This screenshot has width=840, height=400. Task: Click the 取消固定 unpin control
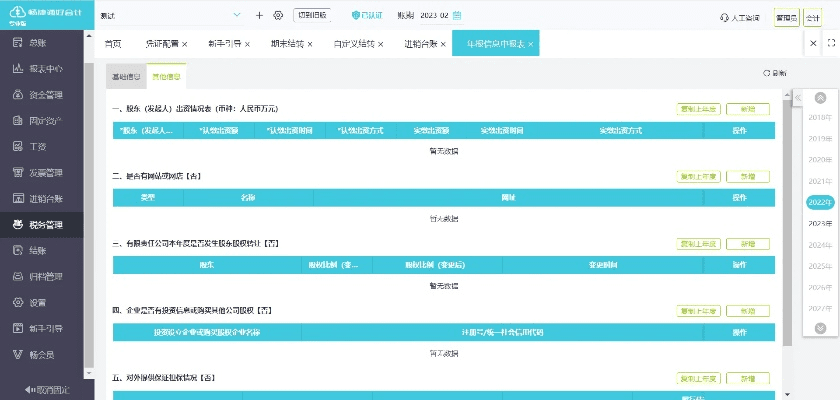(x=47, y=390)
